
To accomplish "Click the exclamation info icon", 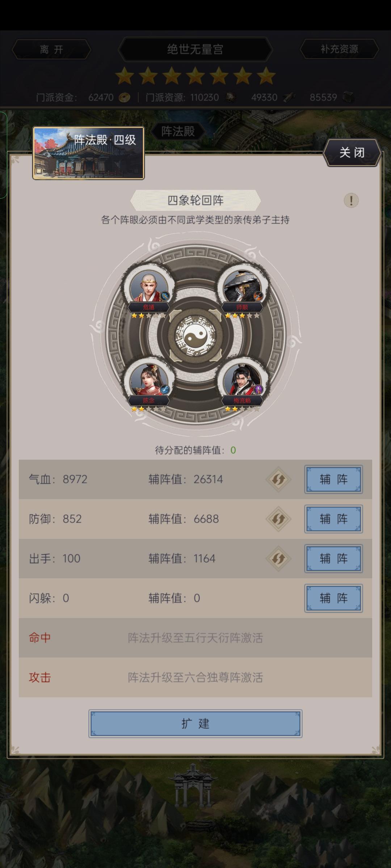I will [x=351, y=200].
